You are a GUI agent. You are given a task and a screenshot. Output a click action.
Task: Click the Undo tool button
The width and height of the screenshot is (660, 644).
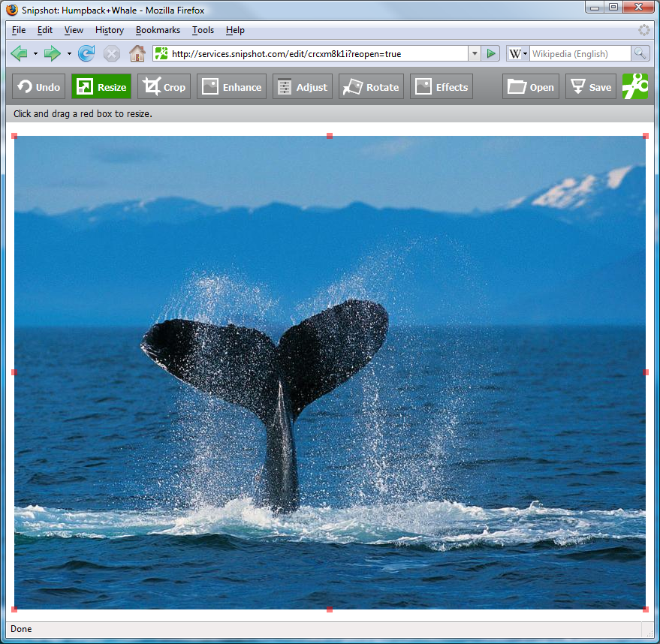(x=39, y=87)
